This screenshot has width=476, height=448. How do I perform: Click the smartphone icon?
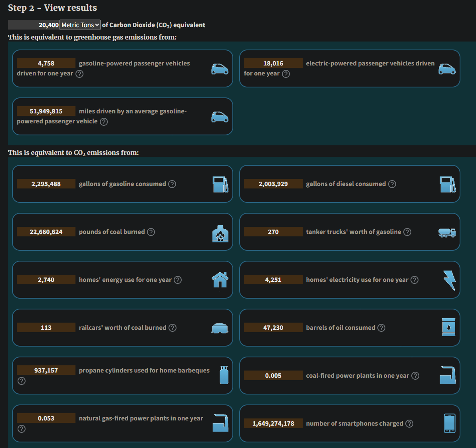tap(450, 423)
